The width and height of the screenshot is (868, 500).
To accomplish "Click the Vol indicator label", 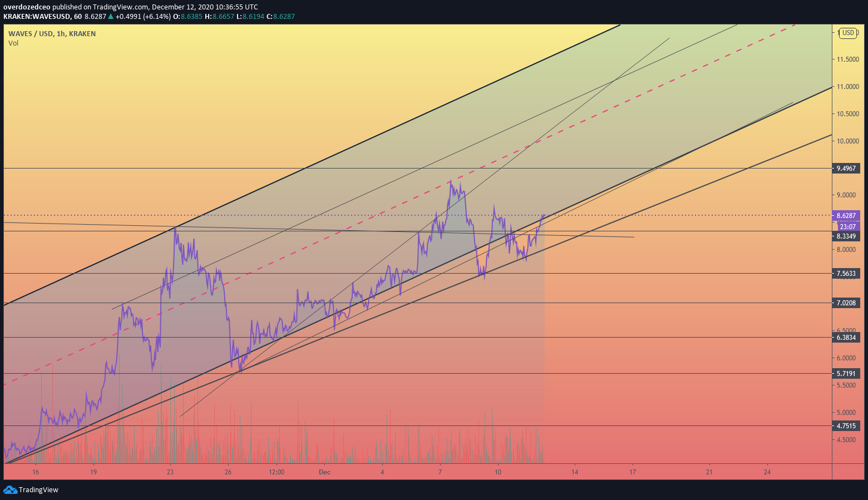I will coord(13,43).
